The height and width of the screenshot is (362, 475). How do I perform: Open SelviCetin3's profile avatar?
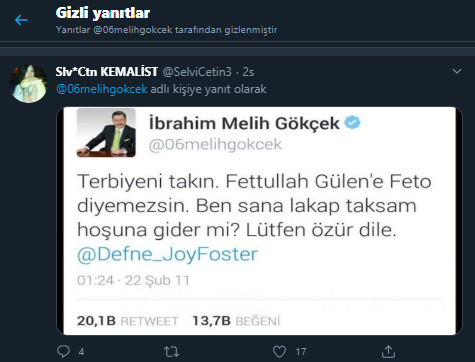point(29,83)
